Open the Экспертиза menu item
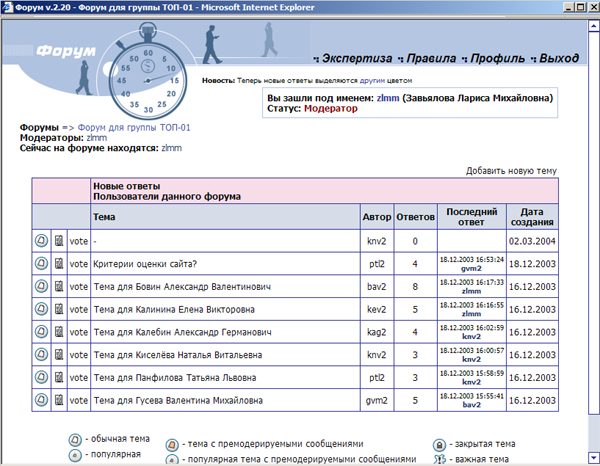 coord(356,59)
